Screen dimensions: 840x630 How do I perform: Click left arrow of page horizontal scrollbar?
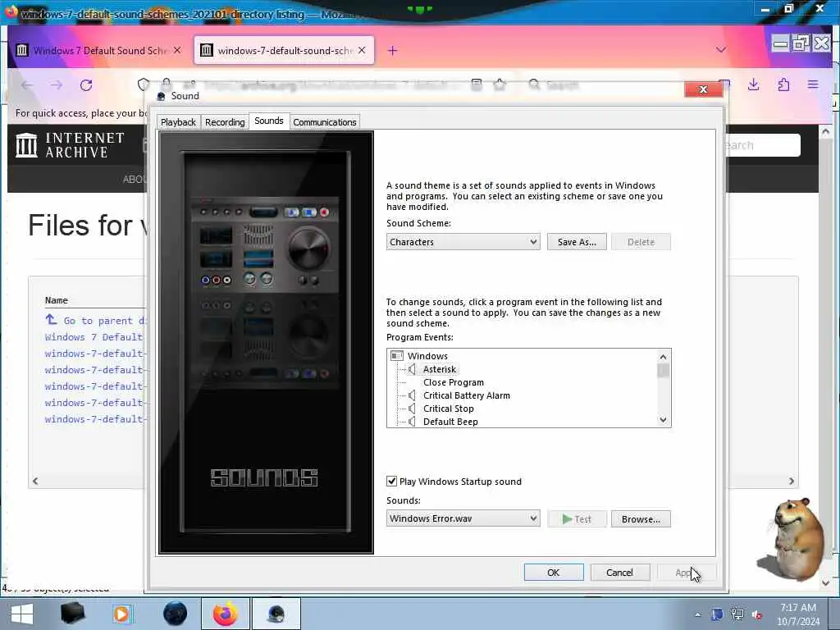point(35,481)
